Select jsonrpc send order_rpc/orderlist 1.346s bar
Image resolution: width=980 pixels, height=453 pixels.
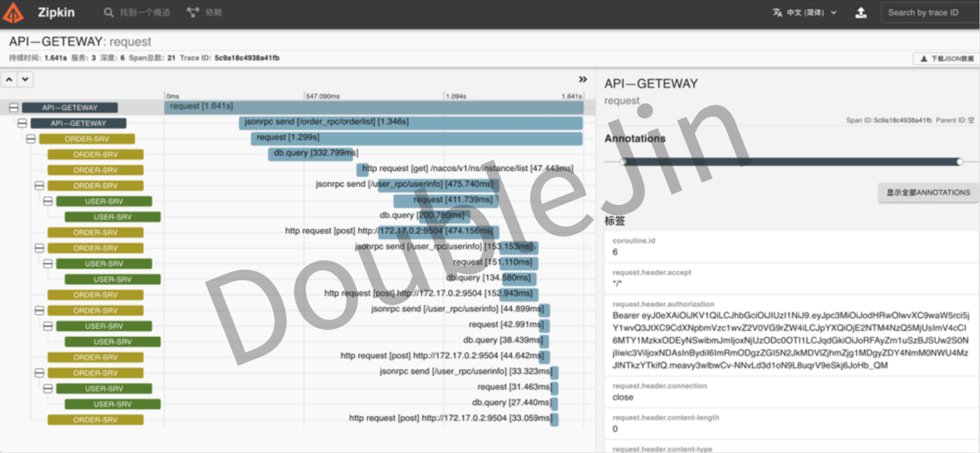pyautogui.click(x=411, y=123)
